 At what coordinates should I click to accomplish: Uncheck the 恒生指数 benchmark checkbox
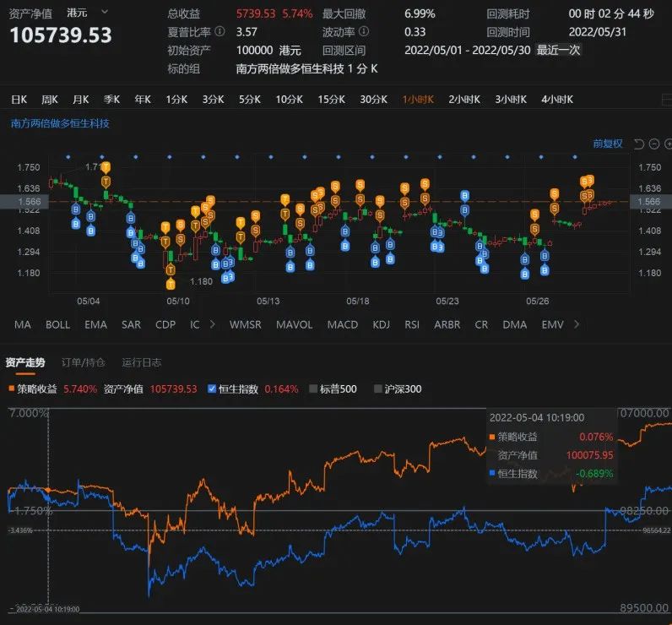coord(212,389)
